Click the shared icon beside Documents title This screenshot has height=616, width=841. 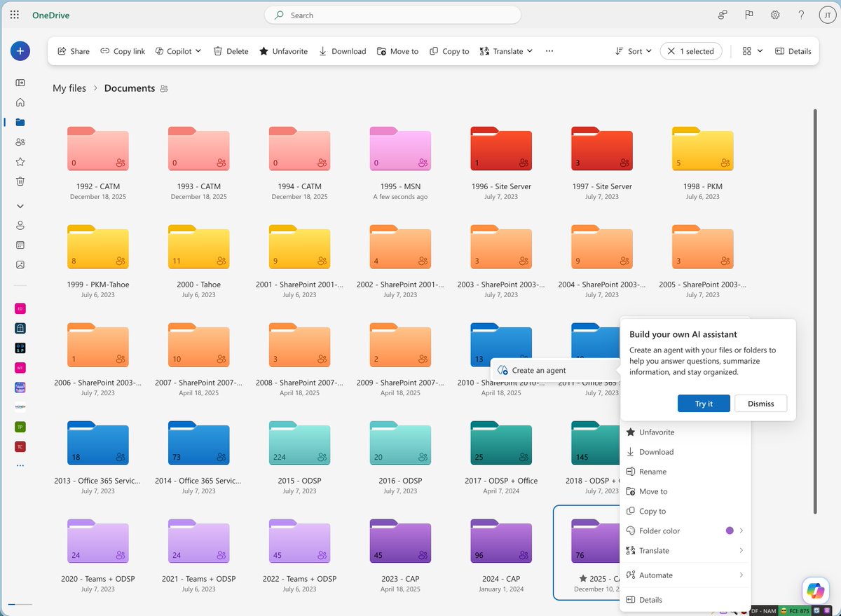pyautogui.click(x=164, y=89)
